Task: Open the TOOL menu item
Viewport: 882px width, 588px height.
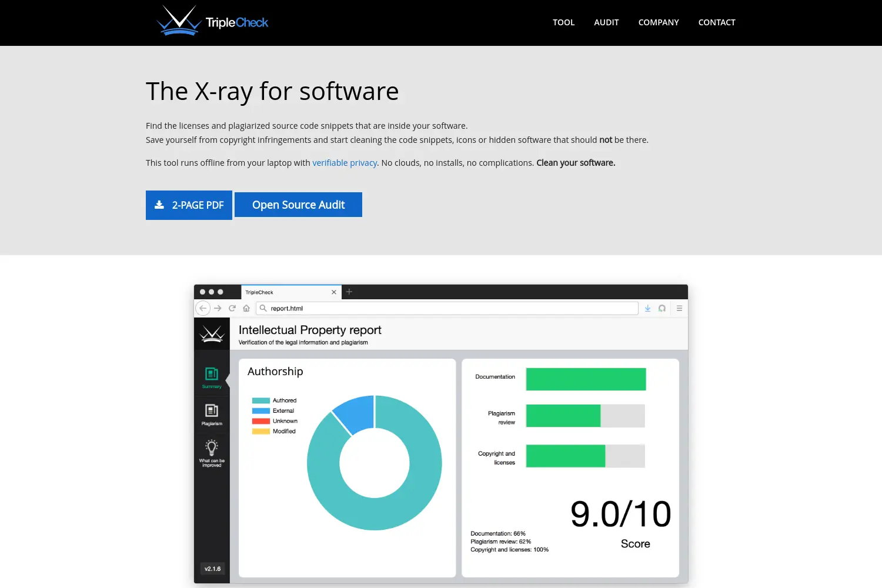Action: [563, 22]
